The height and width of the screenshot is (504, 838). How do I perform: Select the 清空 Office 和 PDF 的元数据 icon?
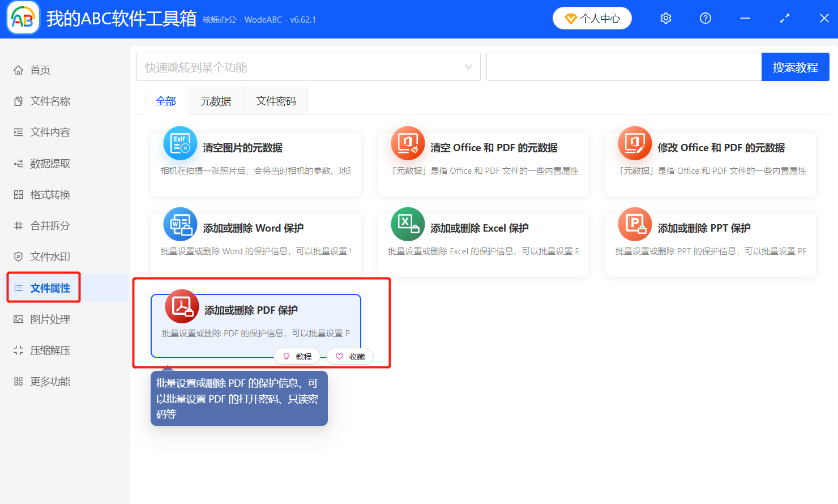point(408,143)
